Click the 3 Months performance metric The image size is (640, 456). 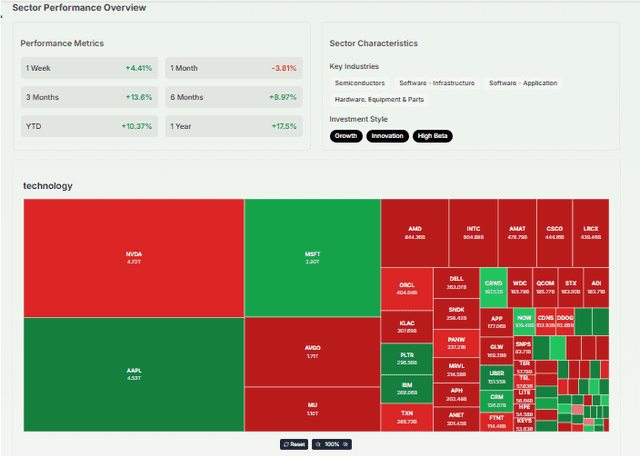[89, 97]
